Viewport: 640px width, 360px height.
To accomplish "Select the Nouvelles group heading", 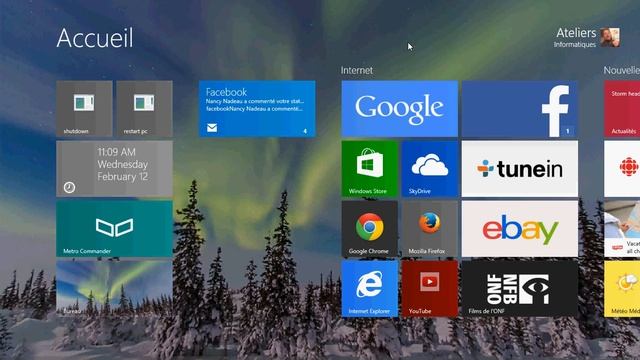I will (x=622, y=70).
